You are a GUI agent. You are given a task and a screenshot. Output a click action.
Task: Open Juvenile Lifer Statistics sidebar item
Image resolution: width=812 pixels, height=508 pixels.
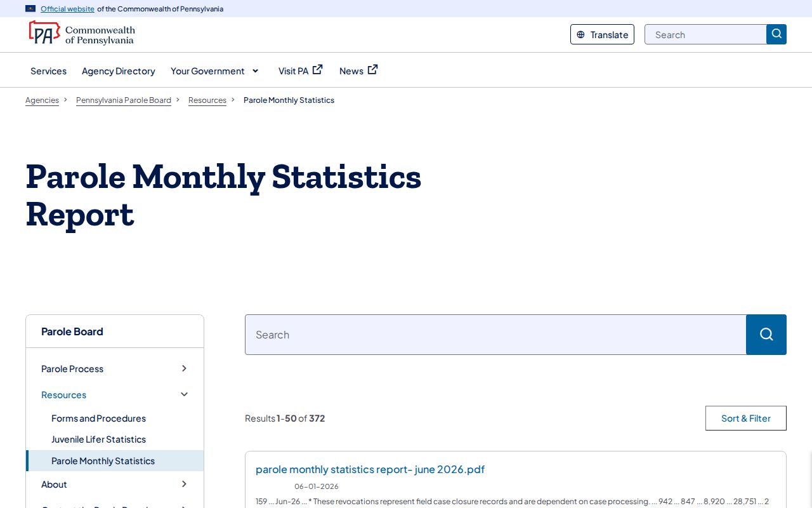click(x=98, y=439)
